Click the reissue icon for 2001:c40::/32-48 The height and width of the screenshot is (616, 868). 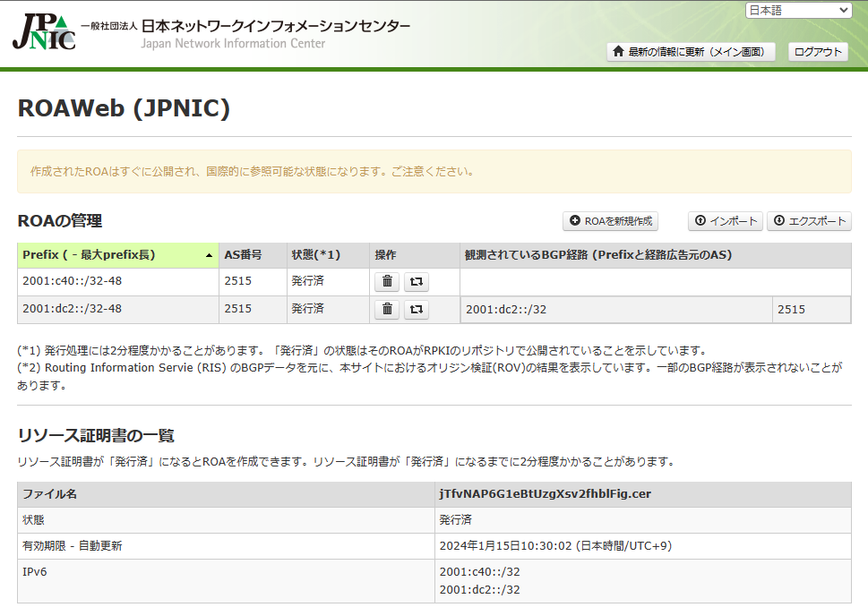click(417, 282)
